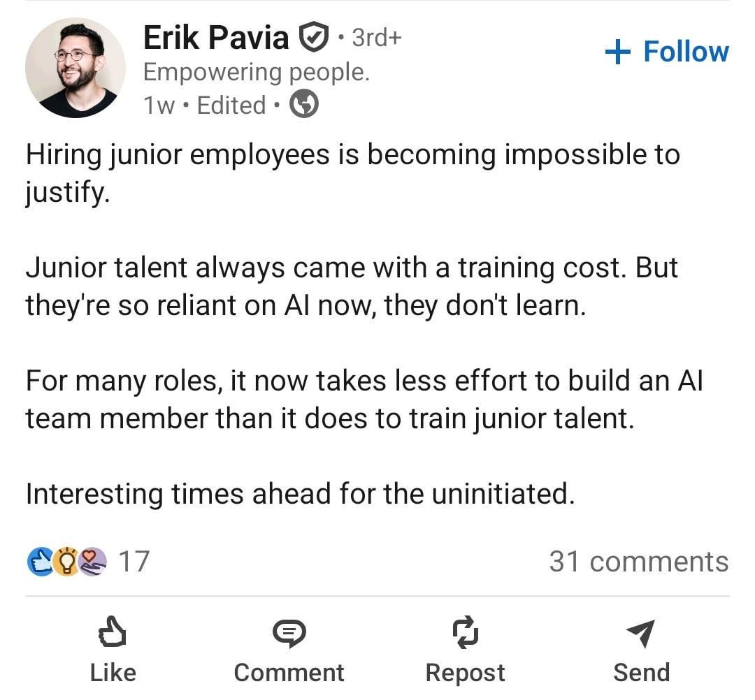Click the Comment text label

click(289, 672)
